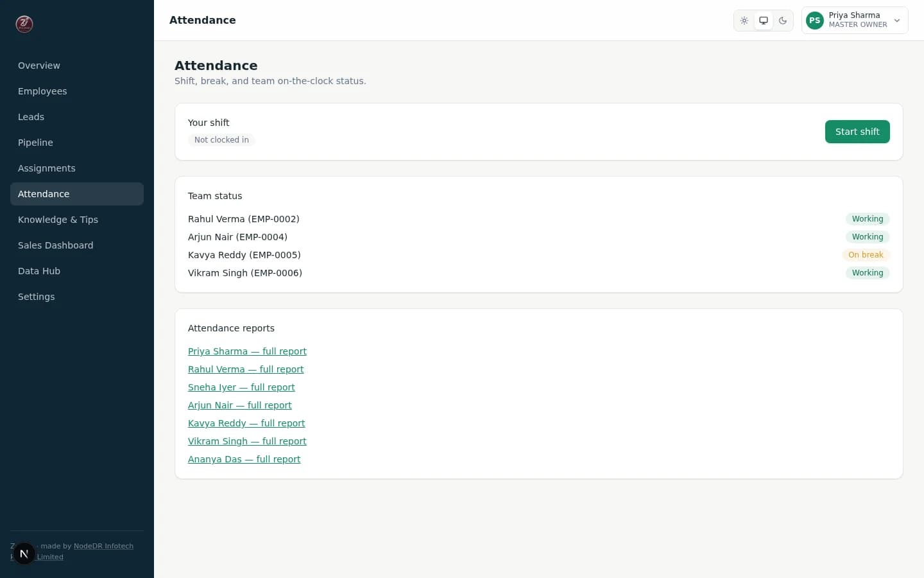The height and width of the screenshot is (578, 924).
Task: Select system theme monitor icon
Action: point(764,21)
